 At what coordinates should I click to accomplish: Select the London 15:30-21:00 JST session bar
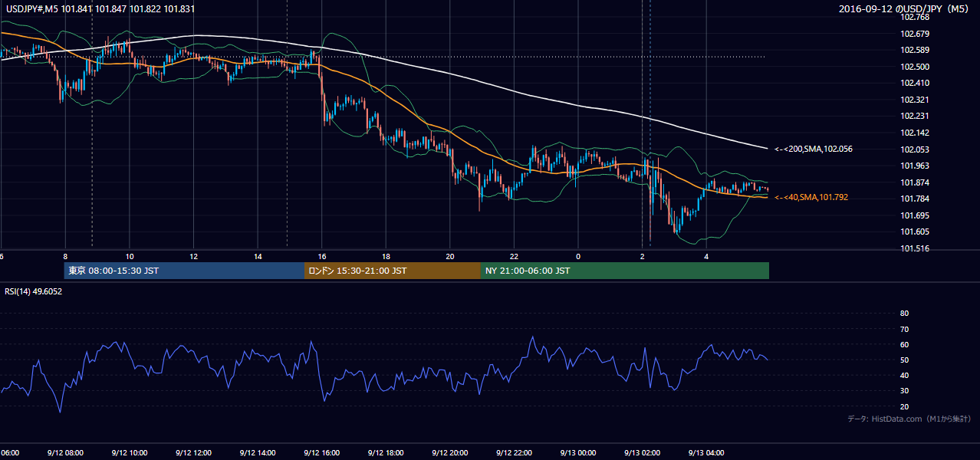[x=393, y=271]
